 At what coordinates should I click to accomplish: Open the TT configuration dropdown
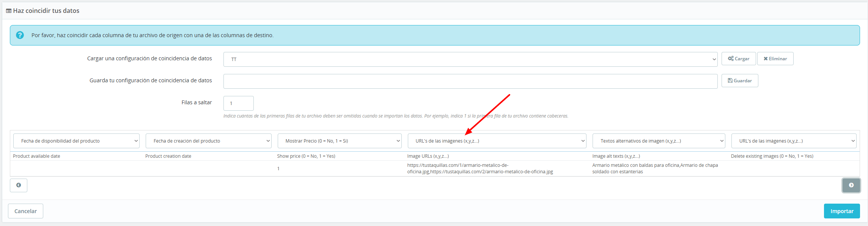pos(470,60)
